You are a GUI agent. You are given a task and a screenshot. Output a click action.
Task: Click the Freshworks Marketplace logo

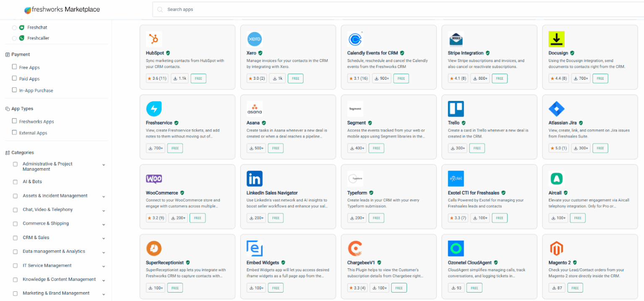62,9
